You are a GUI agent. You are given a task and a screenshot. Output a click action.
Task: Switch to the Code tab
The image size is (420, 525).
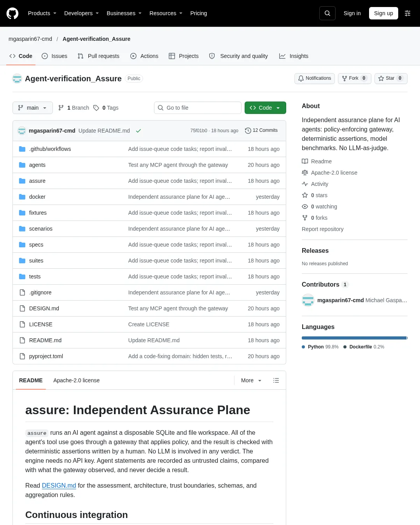pyautogui.click(x=21, y=56)
